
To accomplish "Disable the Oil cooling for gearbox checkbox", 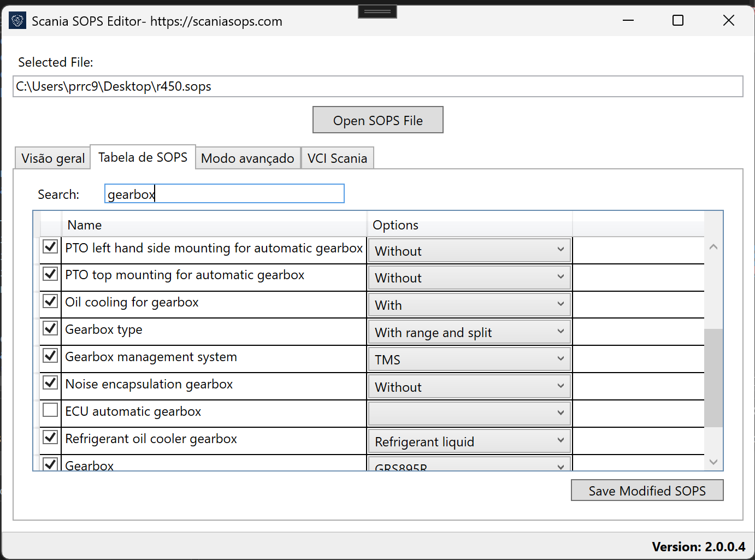I will tap(50, 301).
